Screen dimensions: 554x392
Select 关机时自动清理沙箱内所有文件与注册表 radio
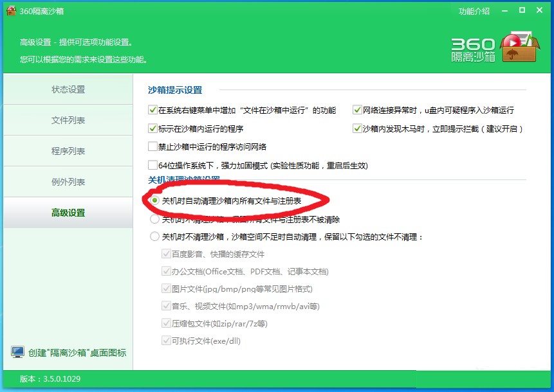click(x=154, y=200)
